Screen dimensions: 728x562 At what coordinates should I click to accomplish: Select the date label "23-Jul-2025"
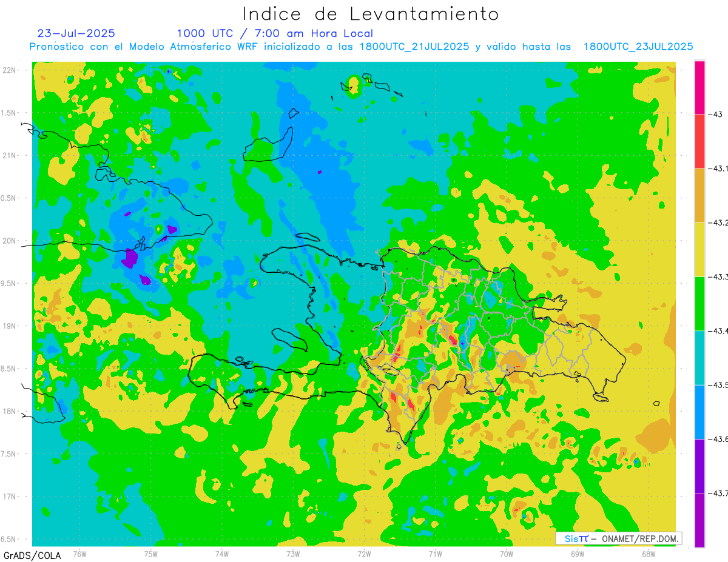76,33
